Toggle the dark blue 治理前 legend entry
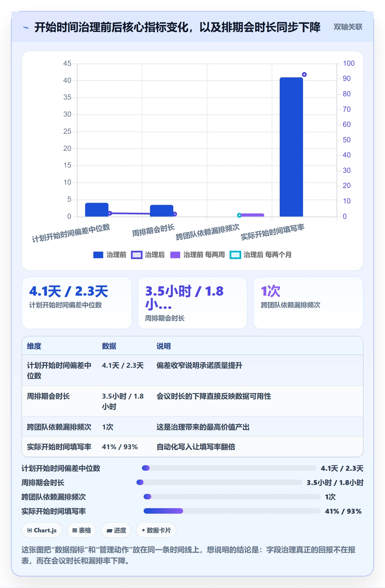385x588 pixels. click(x=110, y=255)
